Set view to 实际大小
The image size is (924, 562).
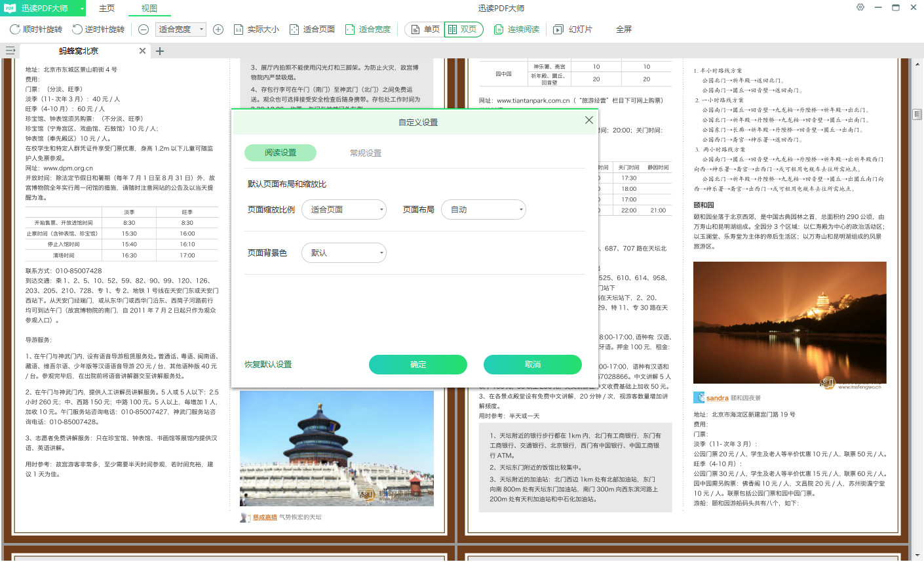click(x=256, y=30)
